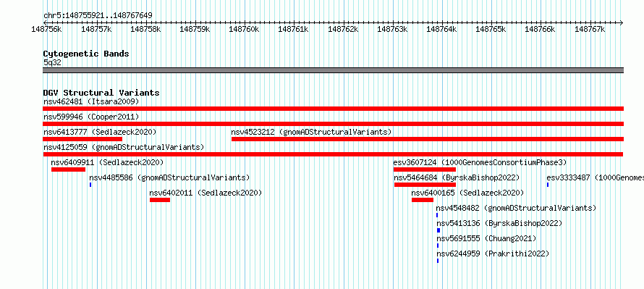Click the 148761k ruler label

coord(293,30)
